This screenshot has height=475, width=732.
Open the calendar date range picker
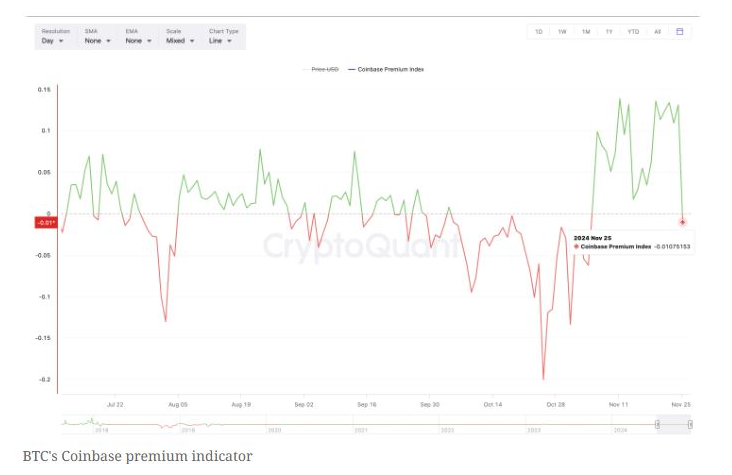(x=680, y=32)
